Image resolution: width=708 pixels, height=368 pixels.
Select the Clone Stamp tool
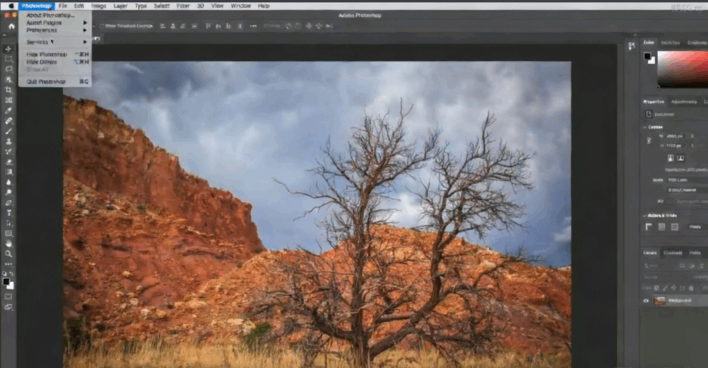tap(8, 141)
